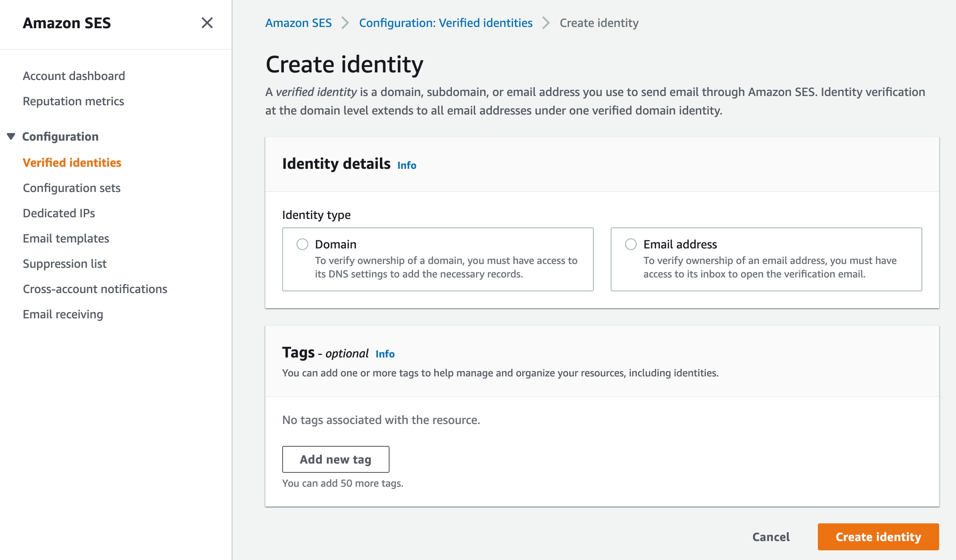Go to Amazon SES breadcrumb link

click(x=298, y=23)
